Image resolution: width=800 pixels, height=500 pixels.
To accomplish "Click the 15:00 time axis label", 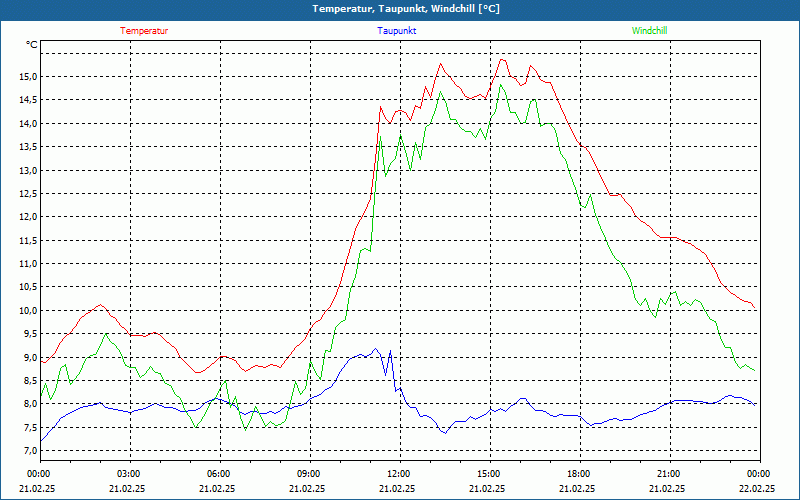I will pyautogui.click(x=489, y=474).
